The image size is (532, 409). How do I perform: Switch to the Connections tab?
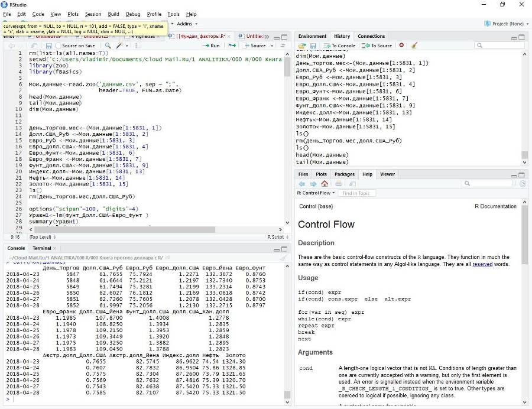371,36
